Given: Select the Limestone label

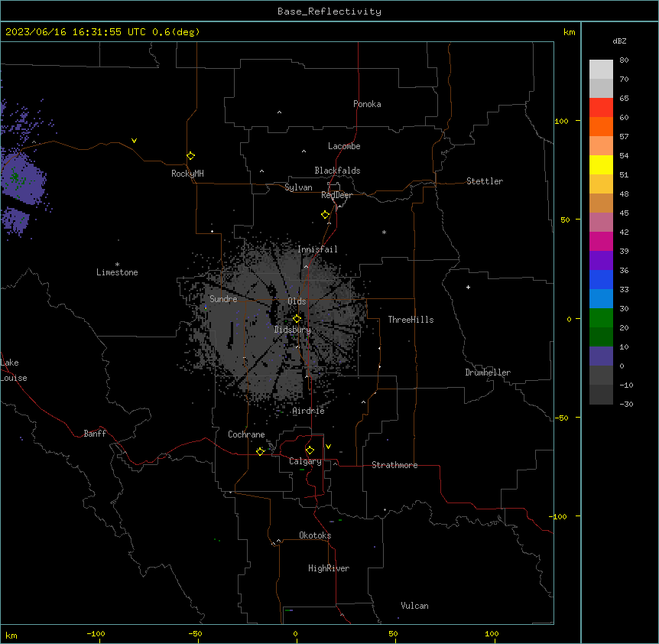Looking at the screenshot, I should tap(117, 272).
